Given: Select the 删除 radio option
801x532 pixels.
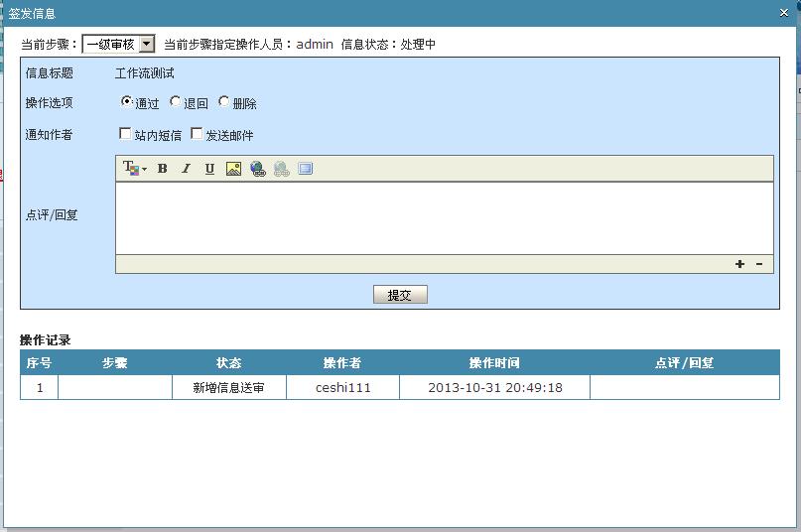Looking at the screenshot, I should click(224, 102).
